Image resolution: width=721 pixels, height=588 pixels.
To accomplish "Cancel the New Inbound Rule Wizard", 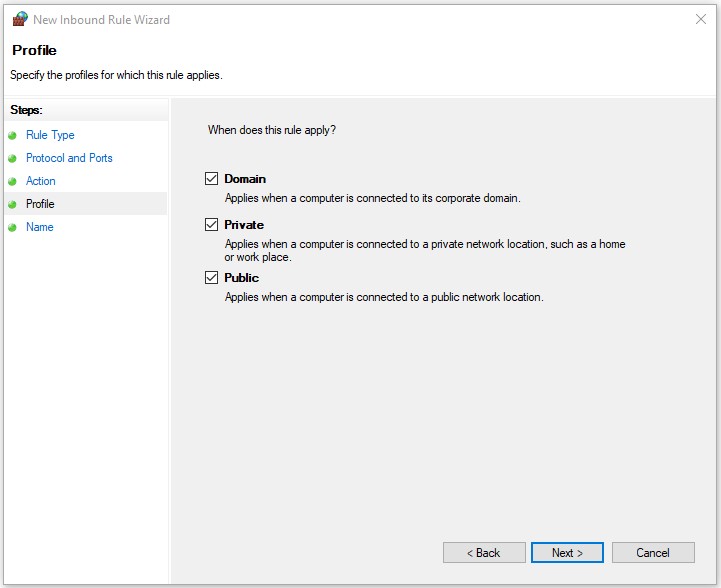I will tap(653, 553).
